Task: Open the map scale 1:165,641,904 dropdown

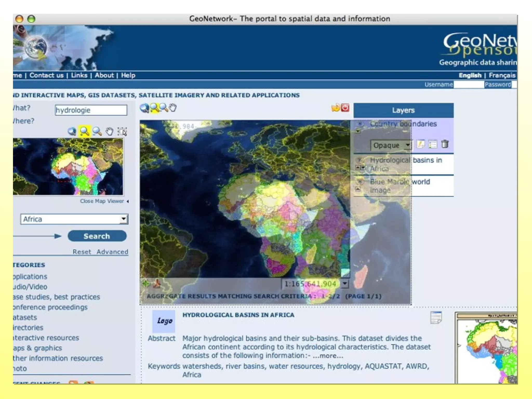Action: (344, 284)
